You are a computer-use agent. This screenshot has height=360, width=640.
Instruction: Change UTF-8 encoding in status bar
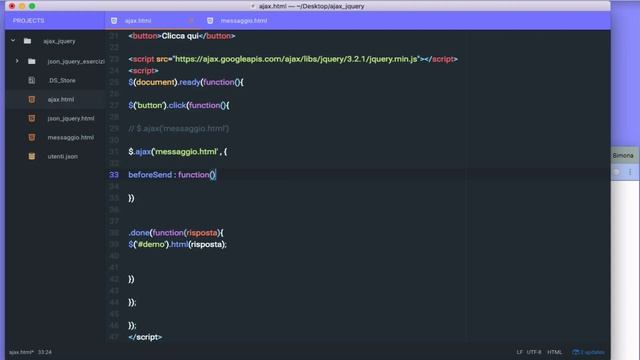tap(533, 352)
